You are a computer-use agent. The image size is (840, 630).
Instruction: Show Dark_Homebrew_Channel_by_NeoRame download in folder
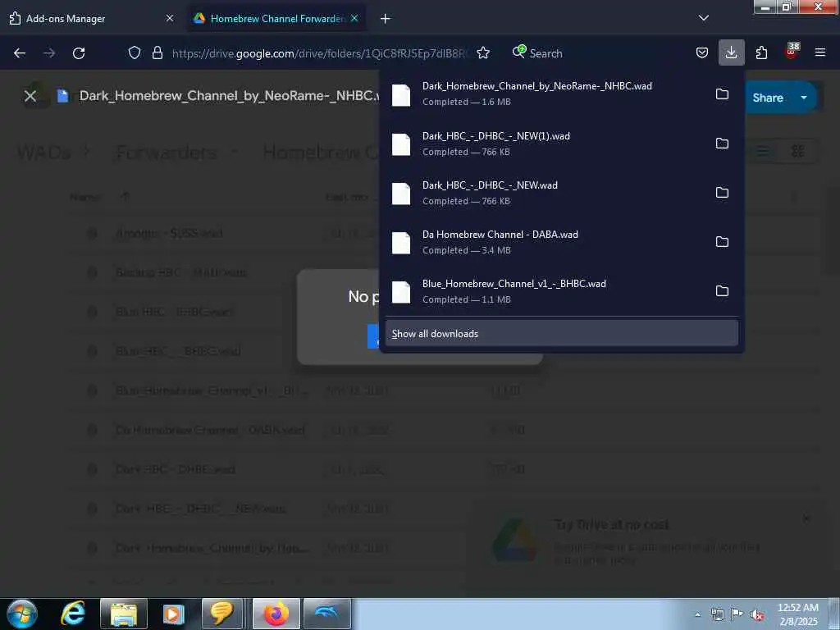point(722,94)
